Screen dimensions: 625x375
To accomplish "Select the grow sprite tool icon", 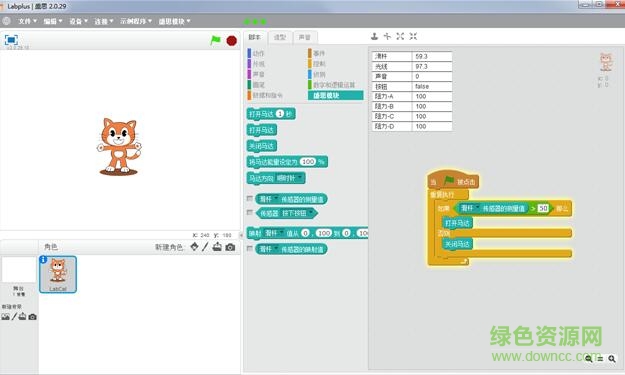I will (400, 36).
